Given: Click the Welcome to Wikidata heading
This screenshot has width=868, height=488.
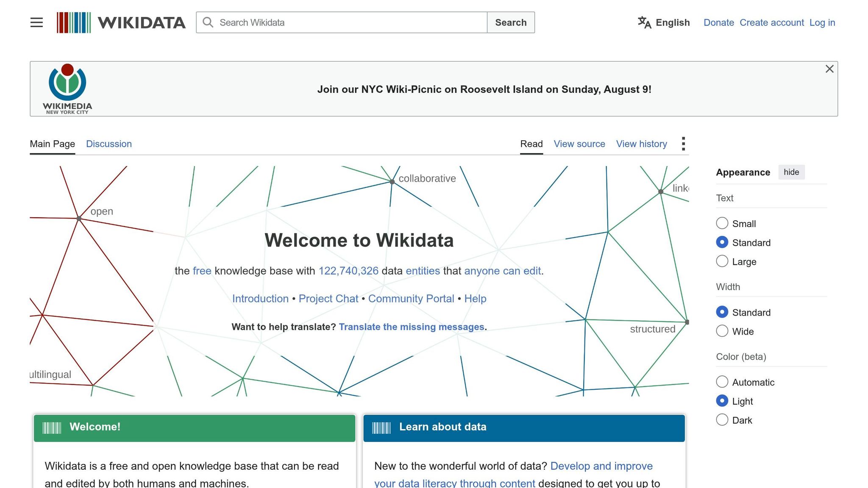Looking at the screenshot, I should tap(359, 240).
